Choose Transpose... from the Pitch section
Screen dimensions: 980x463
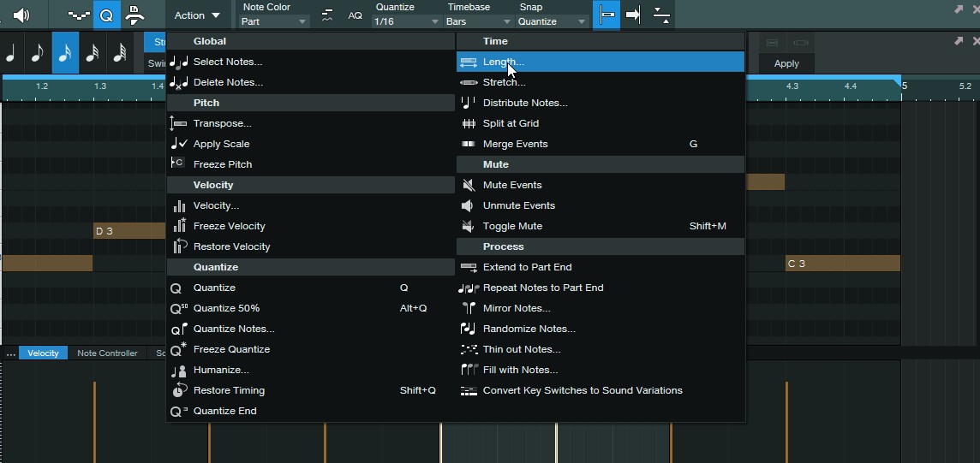point(222,123)
